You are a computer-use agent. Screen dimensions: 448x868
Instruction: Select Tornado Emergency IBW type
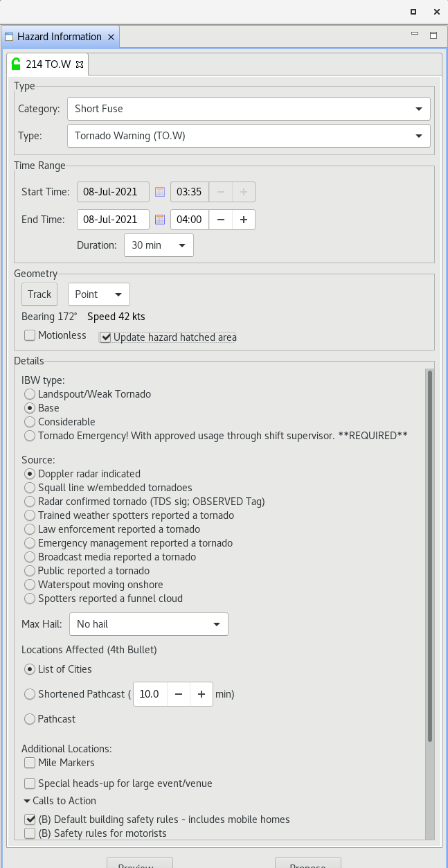click(x=30, y=436)
